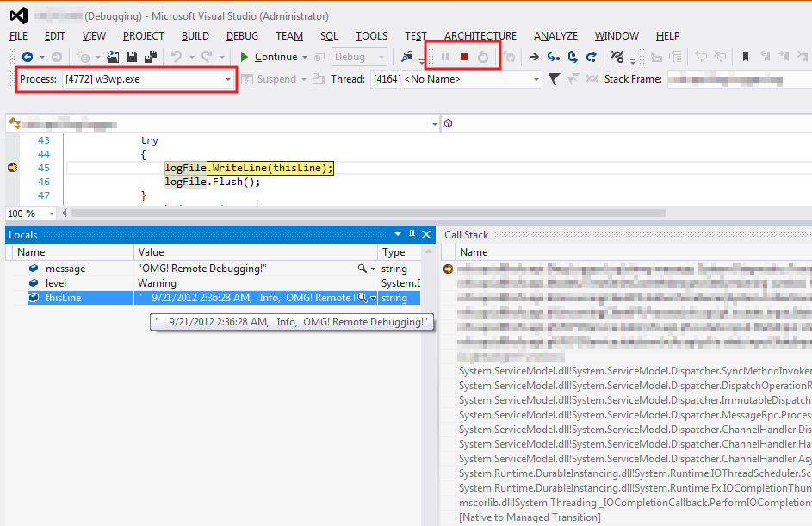Select the SyncMethodInvoker call stack frame
812x526 pixels.
[x=635, y=371]
